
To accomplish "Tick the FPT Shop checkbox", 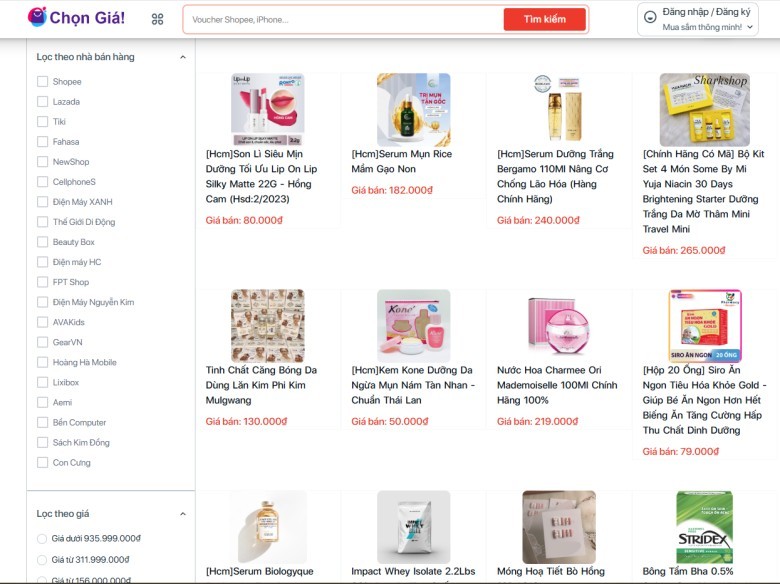I will (42, 282).
